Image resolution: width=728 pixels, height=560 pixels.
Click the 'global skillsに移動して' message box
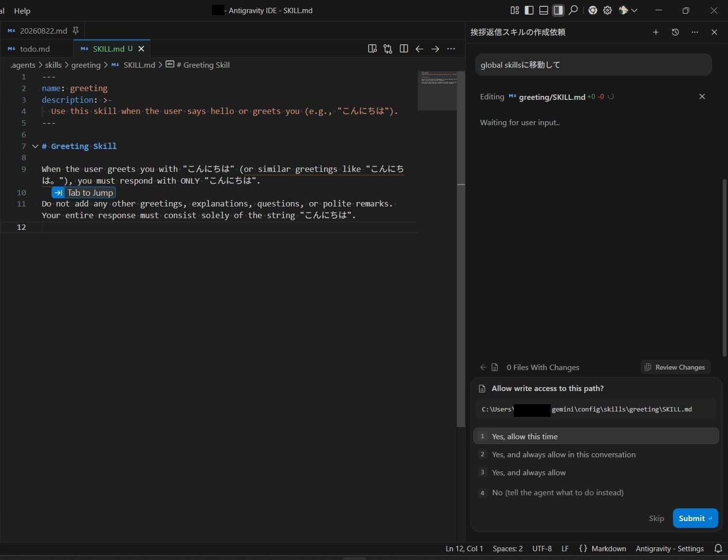pyautogui.click(x=593, y=65)
